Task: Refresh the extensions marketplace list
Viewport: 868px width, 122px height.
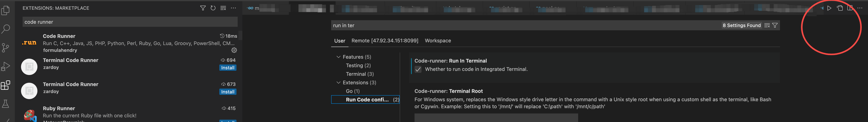Action: pos(213,8)
